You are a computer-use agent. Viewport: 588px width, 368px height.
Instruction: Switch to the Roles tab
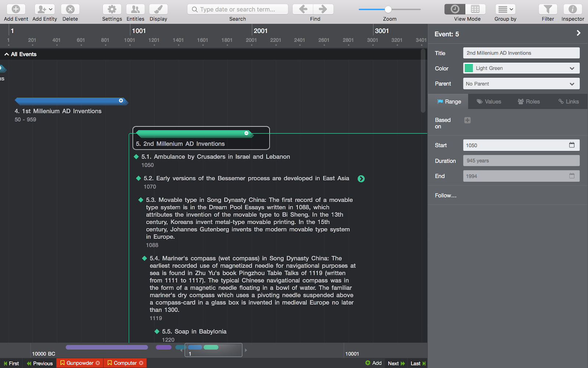click(528, 102)
